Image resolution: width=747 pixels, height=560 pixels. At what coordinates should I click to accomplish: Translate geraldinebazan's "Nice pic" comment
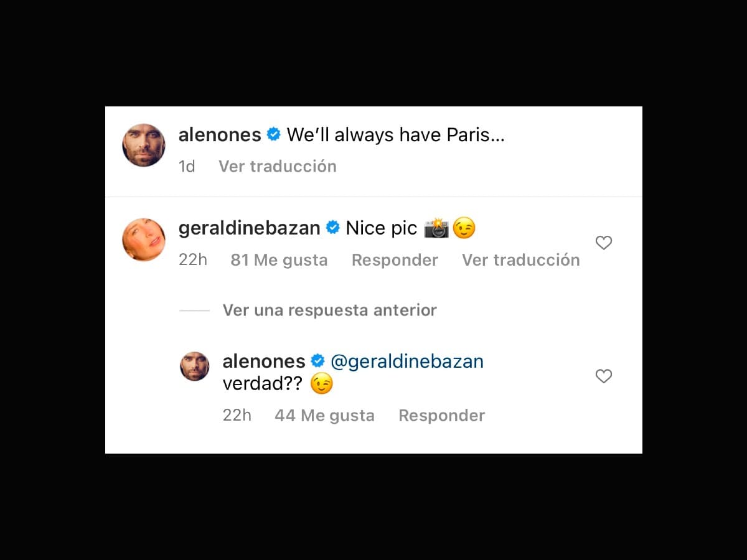click(x=520, y=259)
